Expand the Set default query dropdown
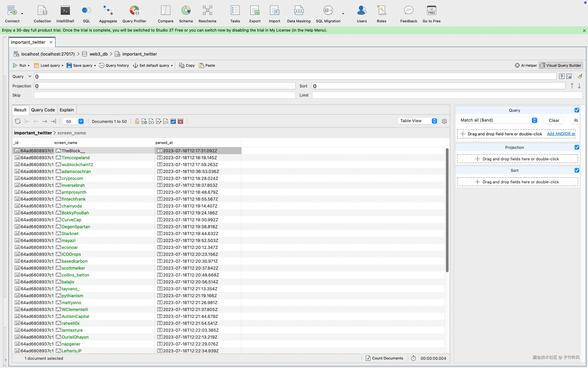The height and width of the screenshot is (368, 588). coord(172,66)
